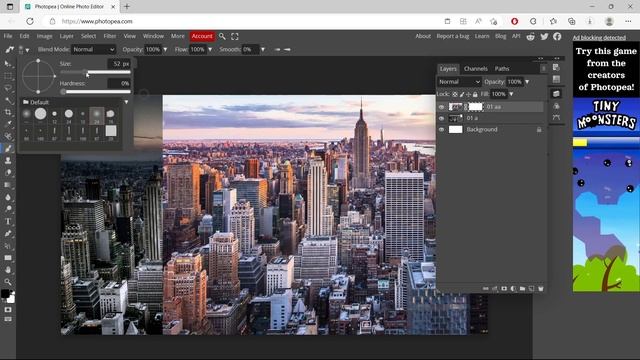
Task: Open the Blend Mode dropdown in options bar
Action: point(93,49)
